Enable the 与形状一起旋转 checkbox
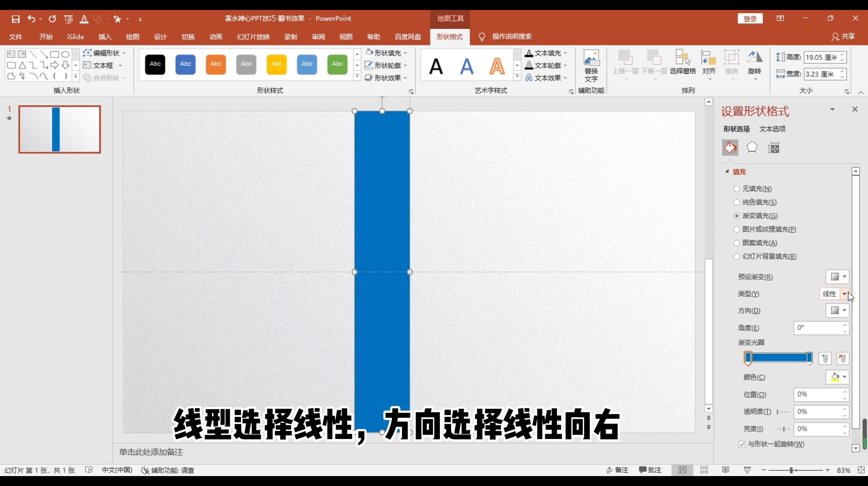This screenshot has height=486, width=868. point(742,445)
